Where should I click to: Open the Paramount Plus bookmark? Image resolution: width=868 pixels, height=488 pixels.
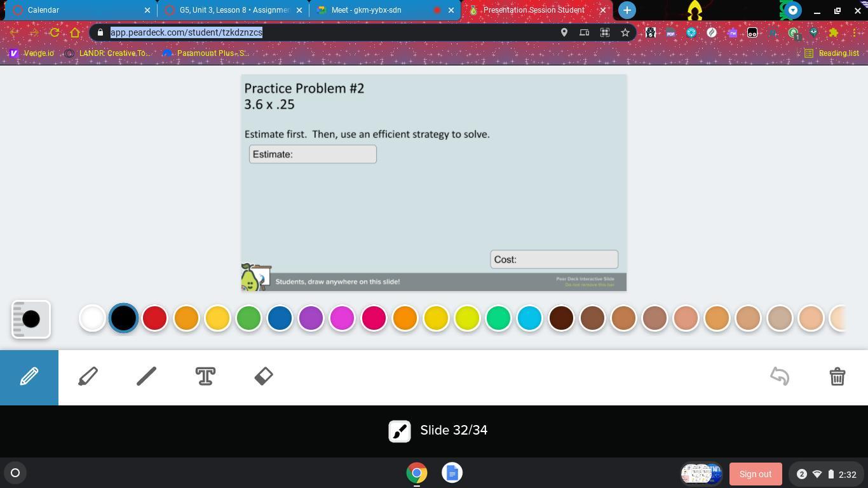point(206,53)
